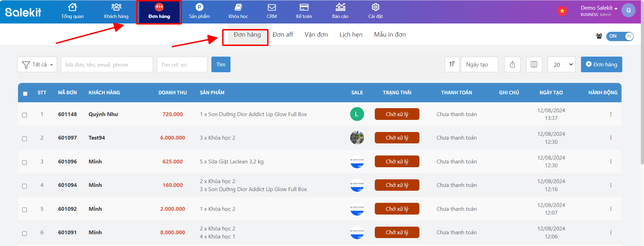Open the Demo Salekit account dropdown
This screenshot has width=644, height=246.
(x=599, y=8)
